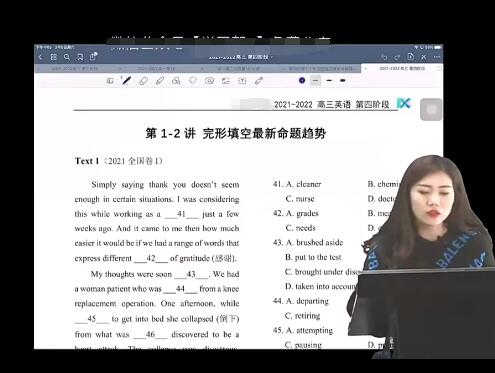The height and width of the screenshot is (373, 495).
Task: Select the active 2021-2022 高三 第四阶段 tab
Action: 402,68
